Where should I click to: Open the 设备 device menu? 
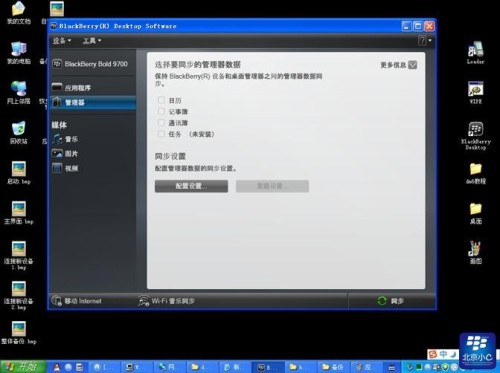(x=62, y=41)
